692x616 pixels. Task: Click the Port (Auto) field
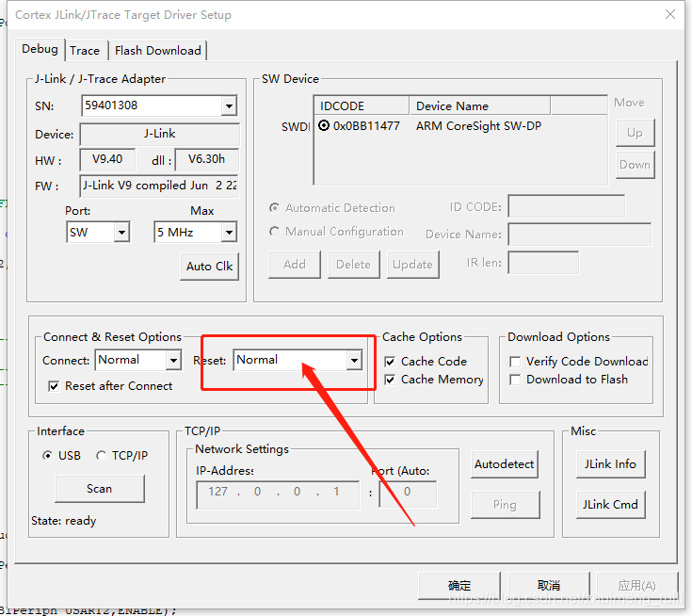408,495
